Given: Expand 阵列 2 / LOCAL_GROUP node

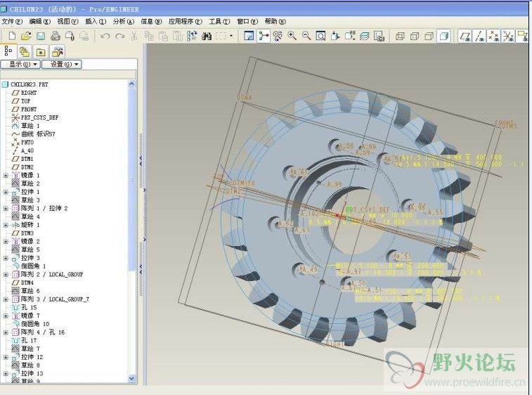Looking at the screenshot, I should [x=6, y=275].
